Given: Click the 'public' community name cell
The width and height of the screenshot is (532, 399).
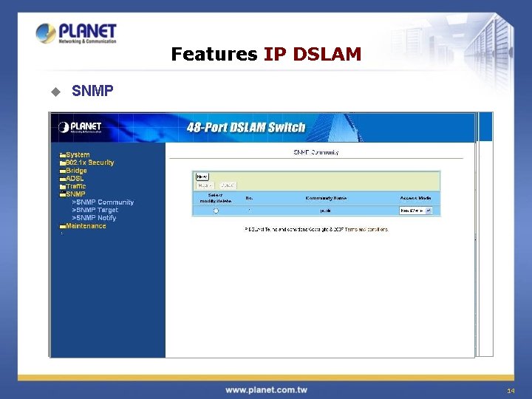Looking at the screenshot, I should tap(325, 211).
